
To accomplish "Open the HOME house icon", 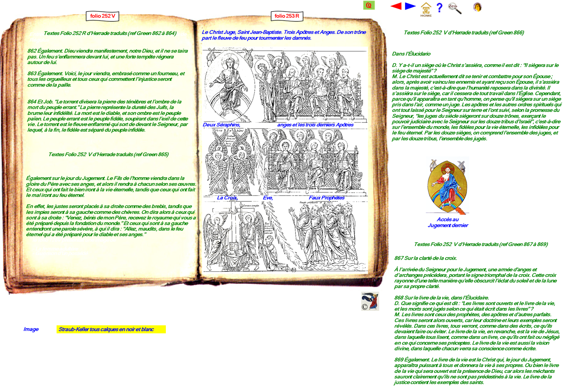I will click(426, 9).
